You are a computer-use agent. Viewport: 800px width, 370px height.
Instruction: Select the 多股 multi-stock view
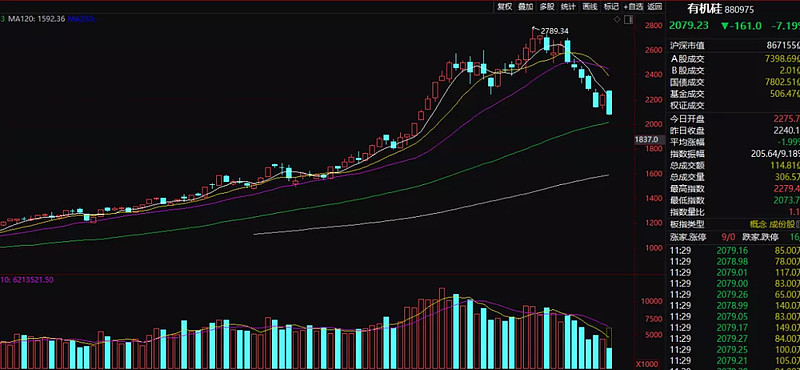click(547, 7)
